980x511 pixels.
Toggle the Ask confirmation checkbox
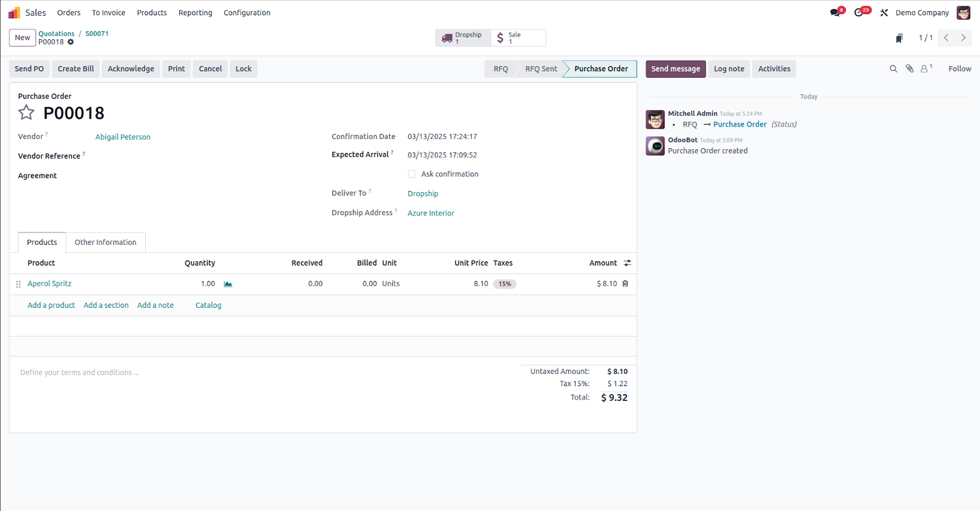pyautogui.click(x=412, y=174)
